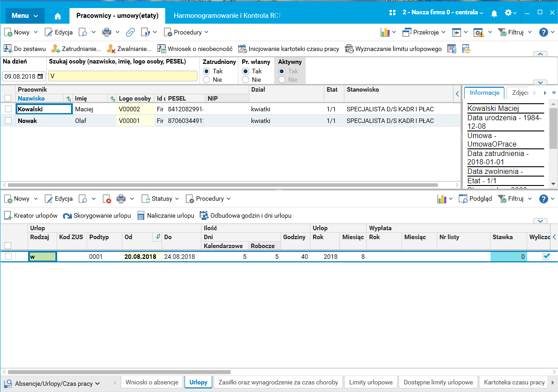Open the Informacje tab in side panel
The height and width of the screenshot is (392, 558).
(485, 93)
